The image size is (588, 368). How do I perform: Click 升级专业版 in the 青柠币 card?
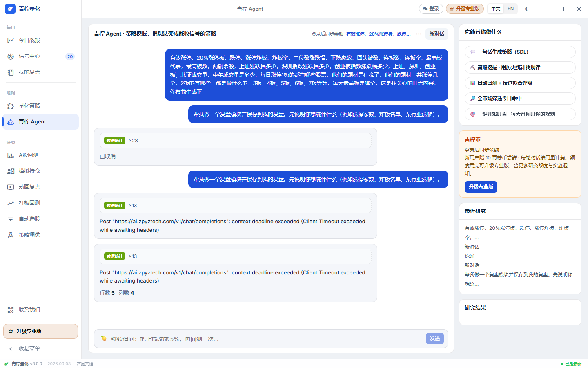click(481, 187)
